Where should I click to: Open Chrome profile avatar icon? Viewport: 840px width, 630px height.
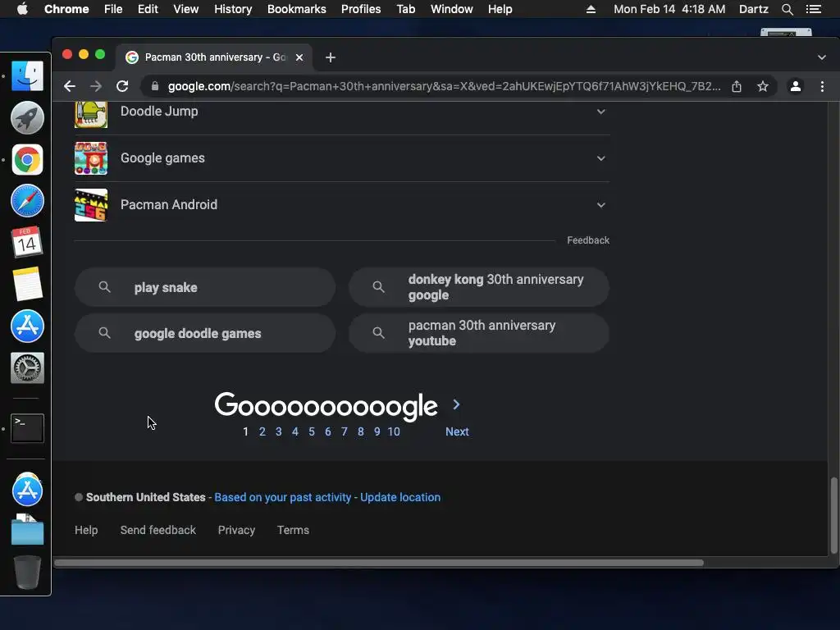click(796, 86)
